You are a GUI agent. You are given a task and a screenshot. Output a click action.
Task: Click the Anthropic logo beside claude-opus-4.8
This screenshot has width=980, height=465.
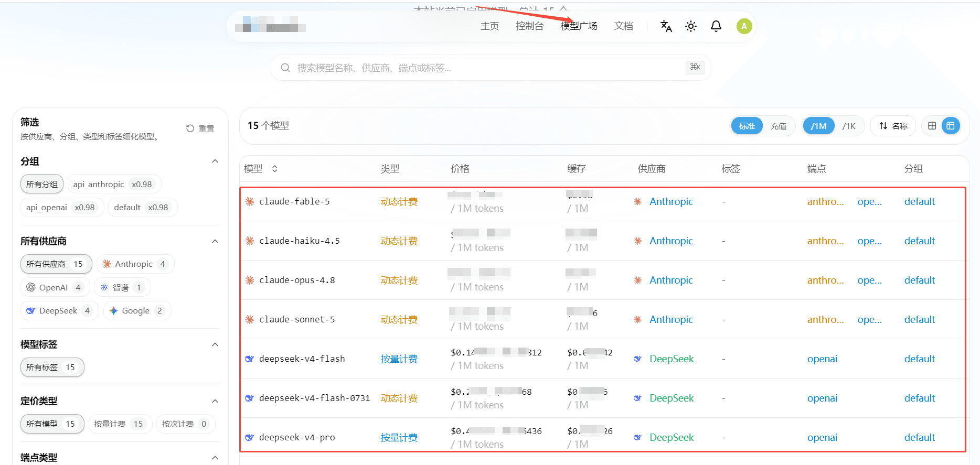coord(250,280)
